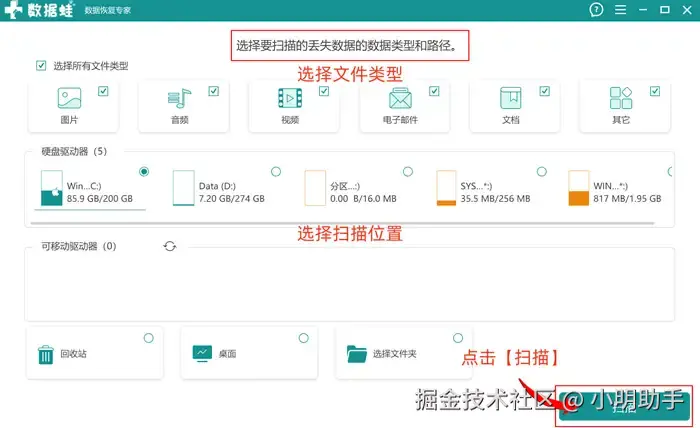Image resolution: width=700 pixels, height=428 pixels.
Task: Select the 分区 drive radio button
Action: [x=408, y=171]
